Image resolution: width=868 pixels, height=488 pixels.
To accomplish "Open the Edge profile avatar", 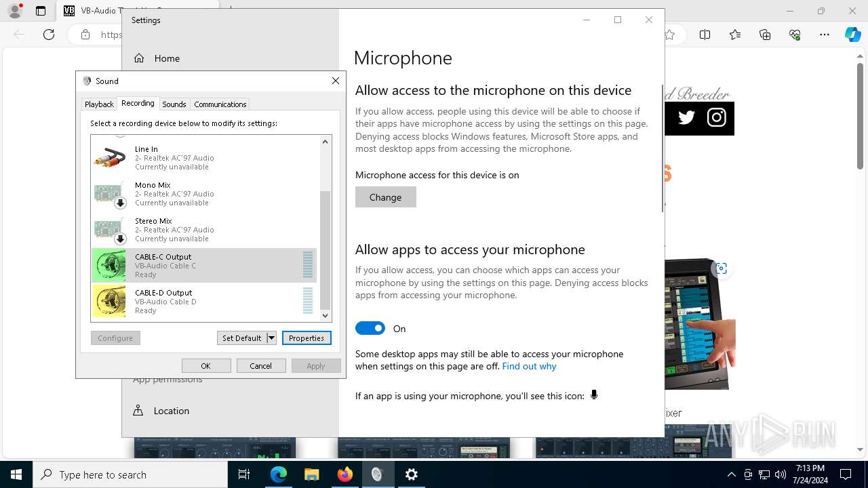I will coord(15,11).
